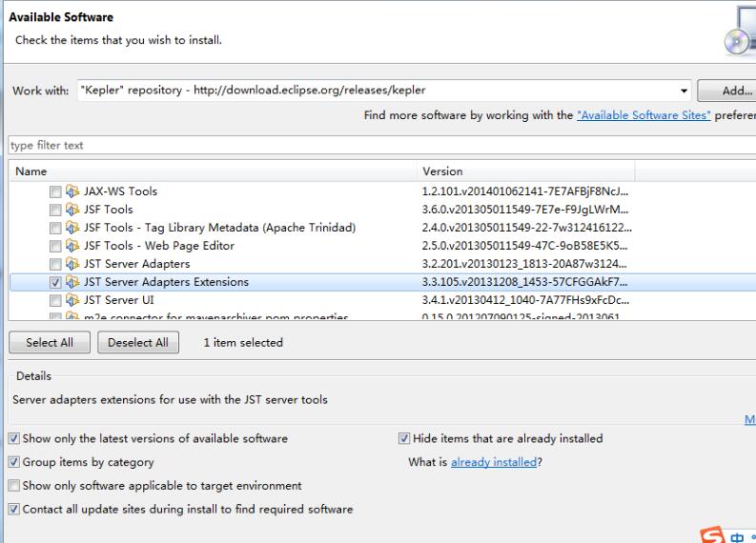The image size is (756, 543).
Task: Click version 3.6.0.v201305011549 cell
Action: [x=525, y=210]
